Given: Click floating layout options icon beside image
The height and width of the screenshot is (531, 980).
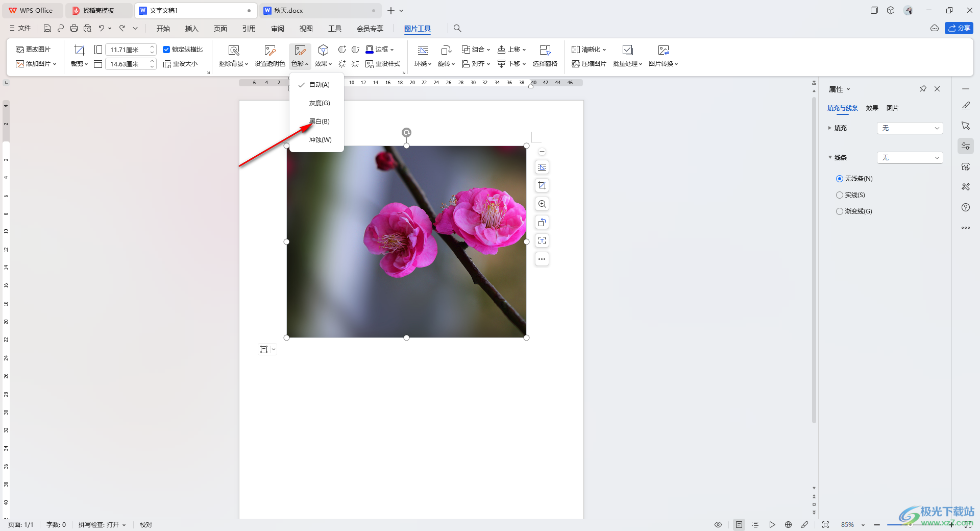Looking at the screenshot, I should coord(542,167).
